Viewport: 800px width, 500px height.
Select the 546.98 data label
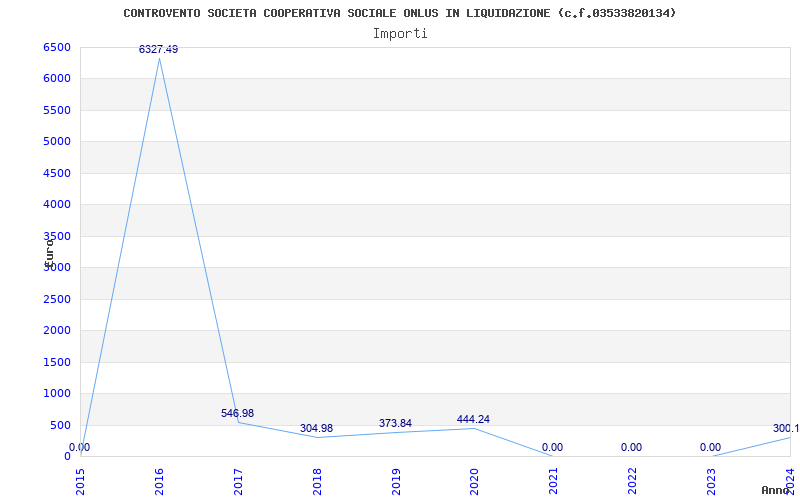tap(237, 413)
